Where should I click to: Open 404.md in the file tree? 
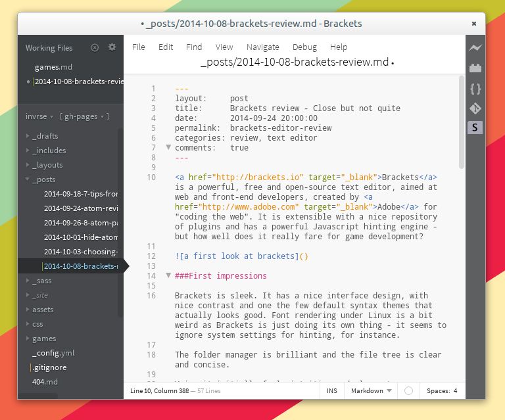coord(45,382)
